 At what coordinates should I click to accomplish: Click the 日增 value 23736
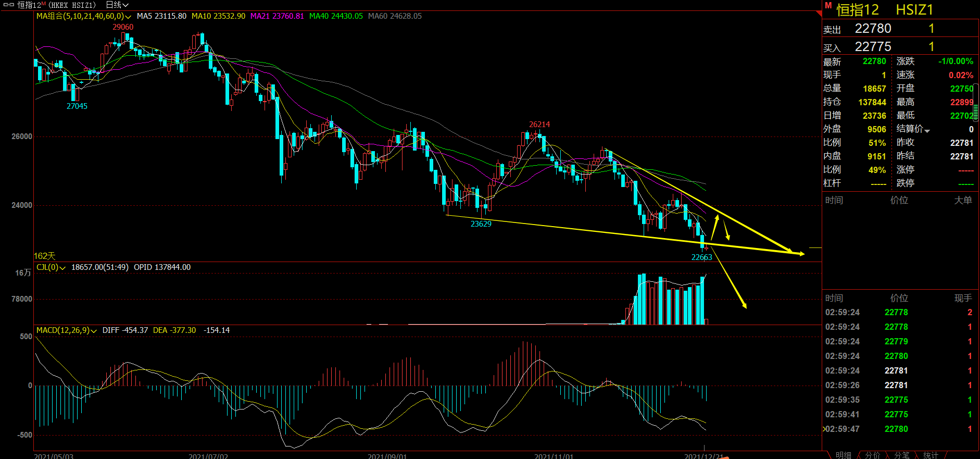(874, 116)
